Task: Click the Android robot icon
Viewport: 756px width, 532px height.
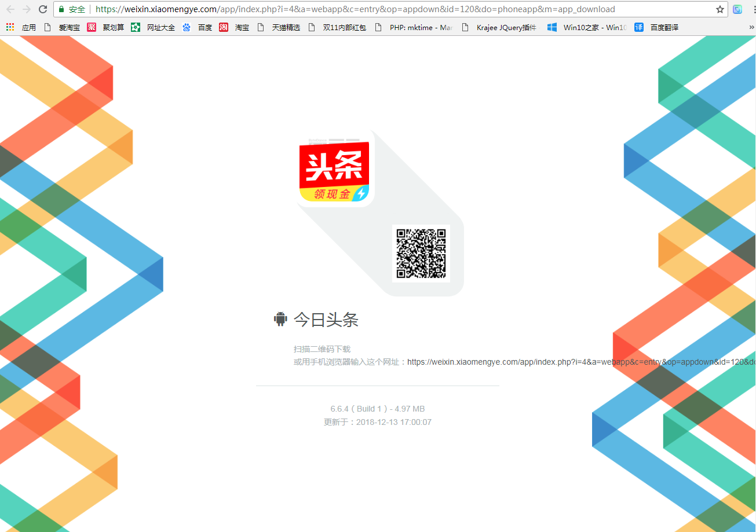Action: (280, 319)
